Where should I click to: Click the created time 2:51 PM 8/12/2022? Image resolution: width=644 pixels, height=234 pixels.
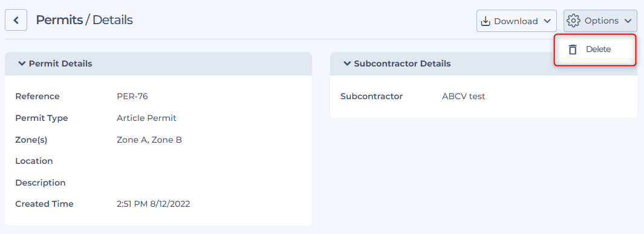point(154,204)
